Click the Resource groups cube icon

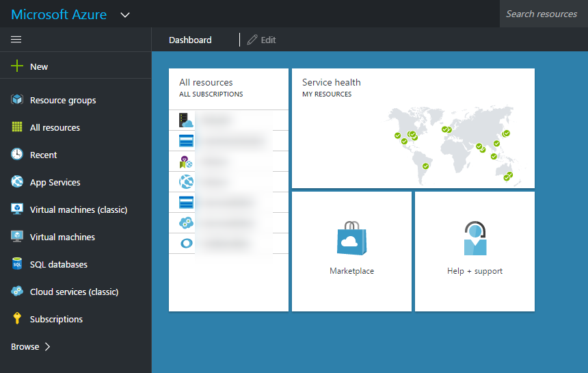pos(17,100)
